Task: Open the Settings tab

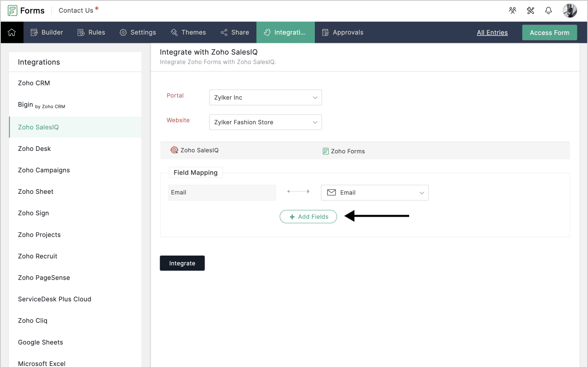Action: point(138,32)
